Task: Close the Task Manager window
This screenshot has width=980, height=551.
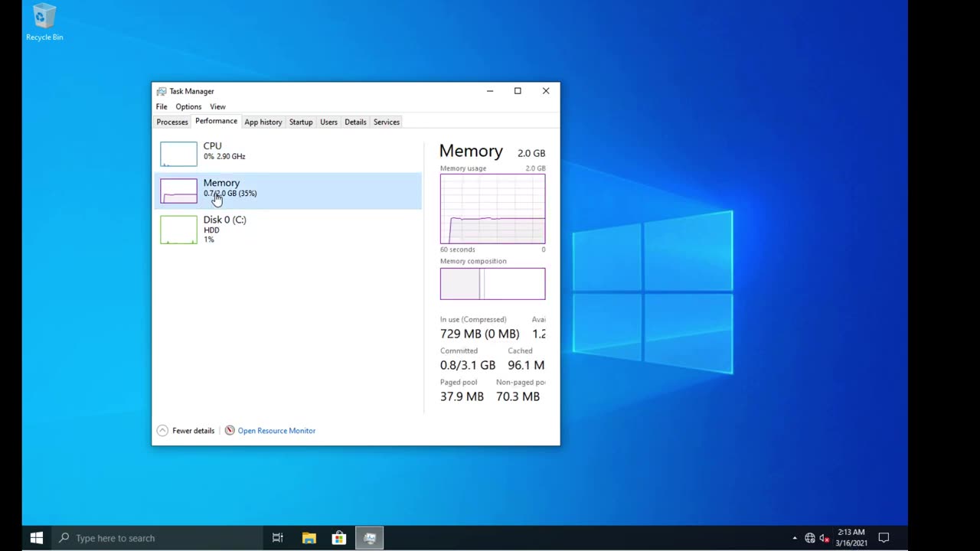Action: pyautogui.click(x=546, y=91)
